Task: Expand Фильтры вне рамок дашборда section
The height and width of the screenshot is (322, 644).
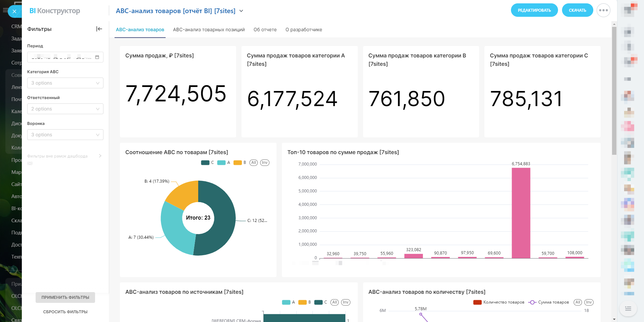Action: [x=100, y=156]
